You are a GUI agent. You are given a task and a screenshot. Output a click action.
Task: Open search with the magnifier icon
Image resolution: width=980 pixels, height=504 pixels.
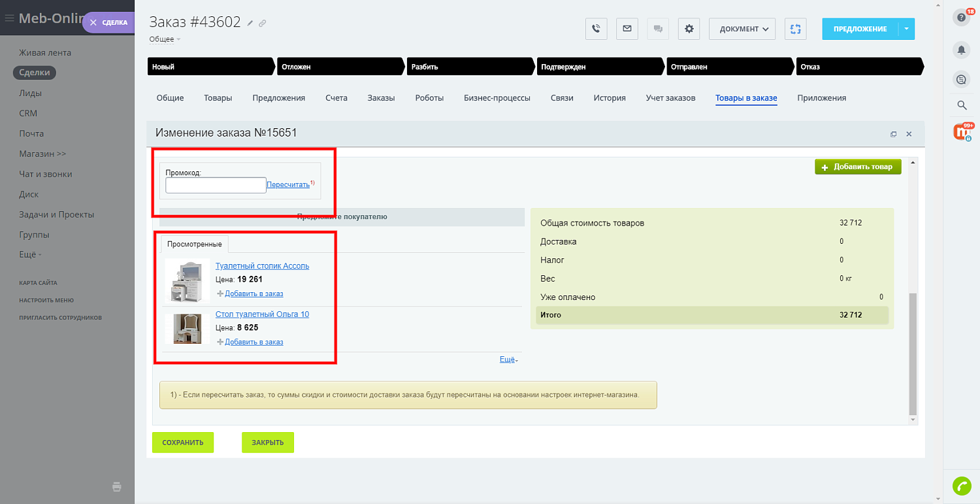point(961,105)
